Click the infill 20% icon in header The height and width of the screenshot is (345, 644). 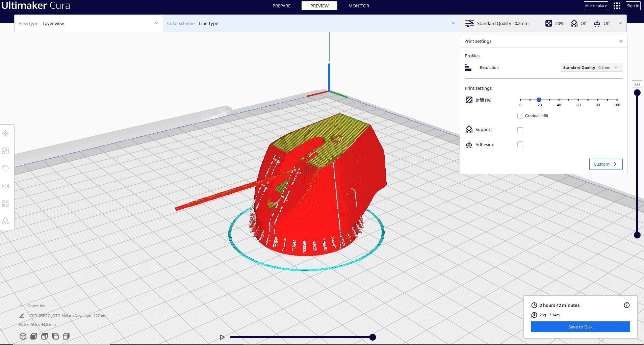tap(549, 23)
